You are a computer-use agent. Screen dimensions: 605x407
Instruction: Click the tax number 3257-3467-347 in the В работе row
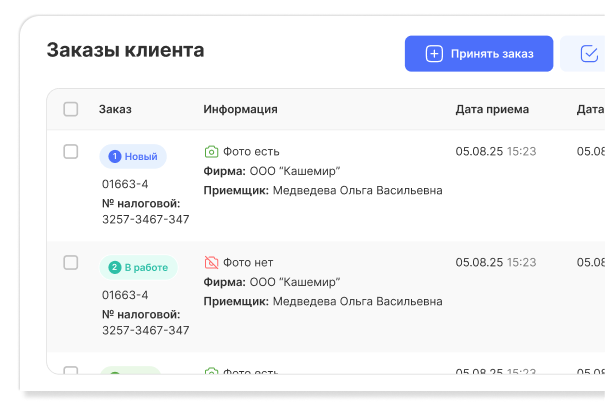point(146,330)
